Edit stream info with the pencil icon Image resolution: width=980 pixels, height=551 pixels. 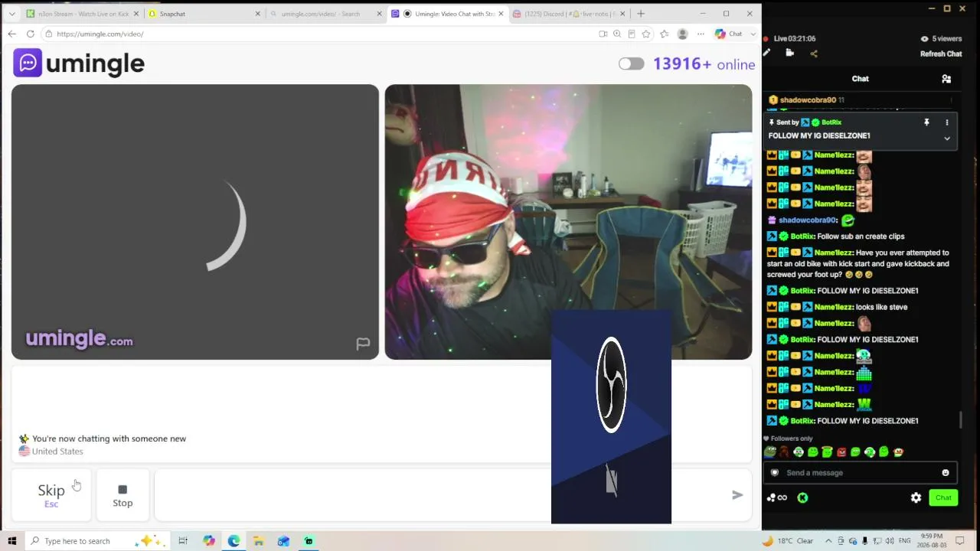[x=767, y=53]
